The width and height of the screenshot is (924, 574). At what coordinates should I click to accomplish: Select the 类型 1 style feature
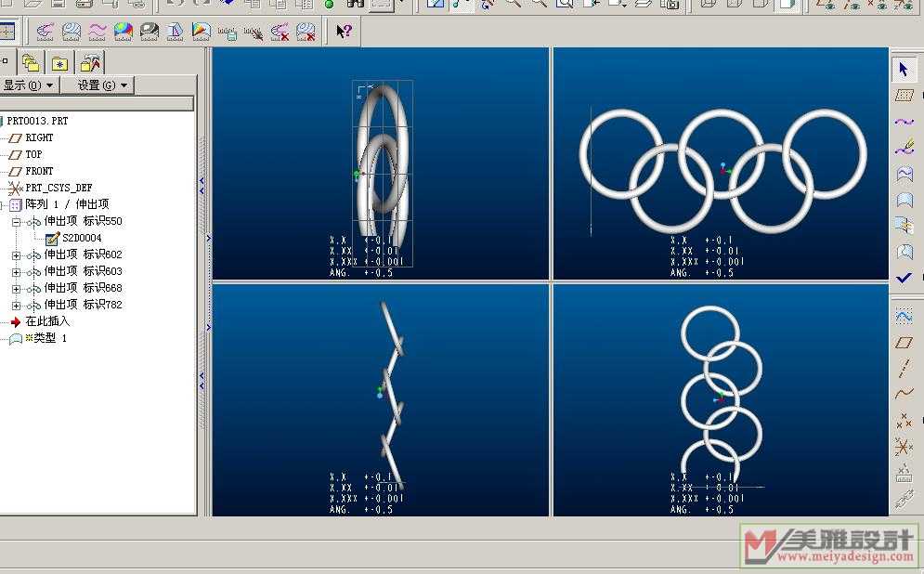(x=49, y=338)
